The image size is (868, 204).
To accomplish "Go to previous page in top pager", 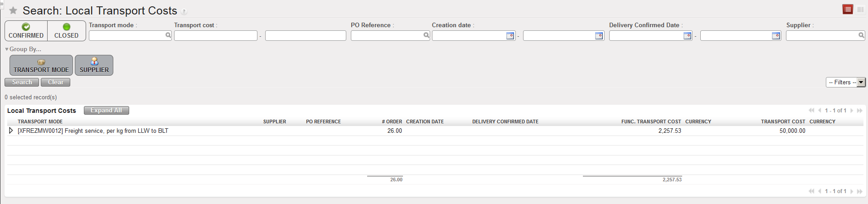I will tap(820, 110).
